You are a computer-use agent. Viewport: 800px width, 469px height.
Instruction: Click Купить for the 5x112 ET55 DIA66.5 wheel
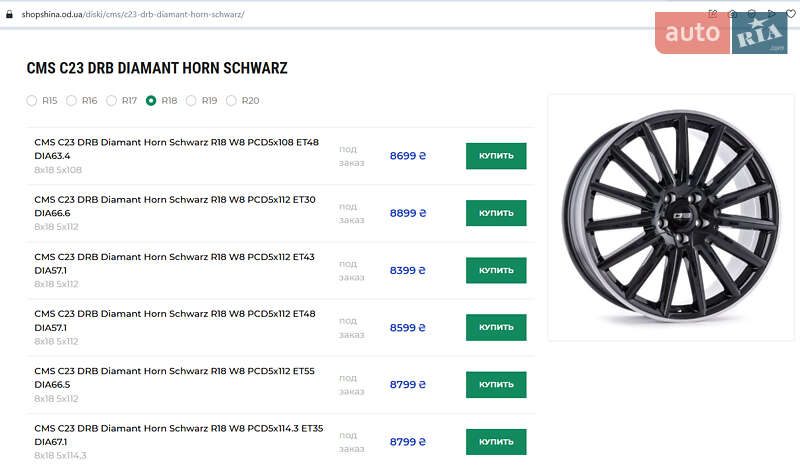[x=496, y=385]
